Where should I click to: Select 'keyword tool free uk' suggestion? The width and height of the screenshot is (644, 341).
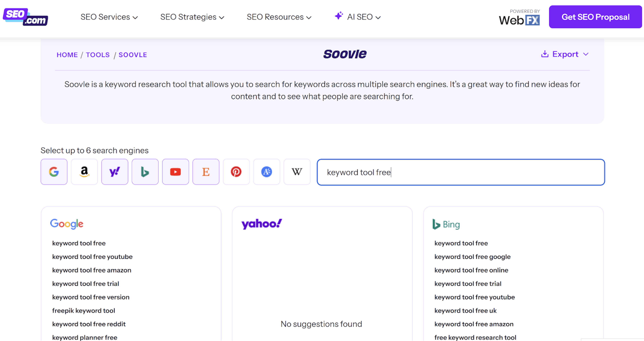tap(465, 311)
